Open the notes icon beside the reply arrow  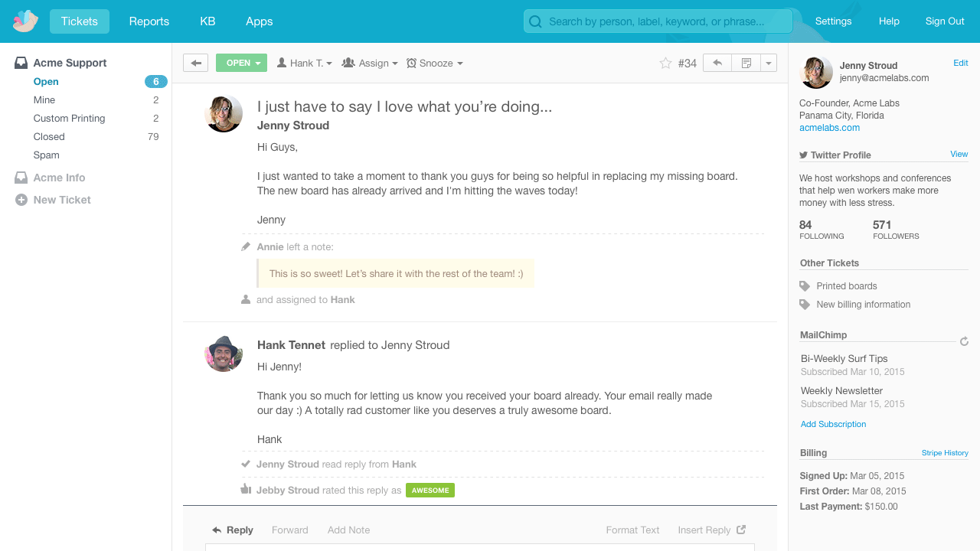pos(745,63)
